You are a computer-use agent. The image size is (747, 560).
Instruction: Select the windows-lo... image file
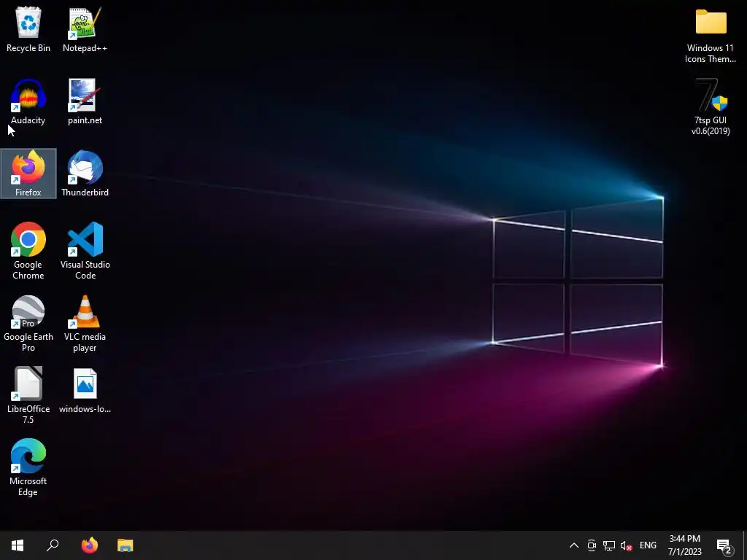[85, 391]
